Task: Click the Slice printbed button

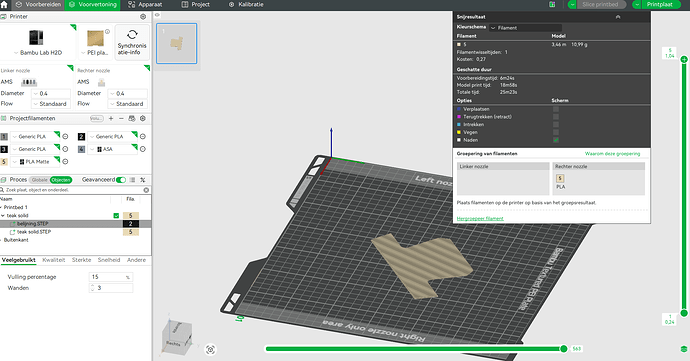Action: pos(600,4)
